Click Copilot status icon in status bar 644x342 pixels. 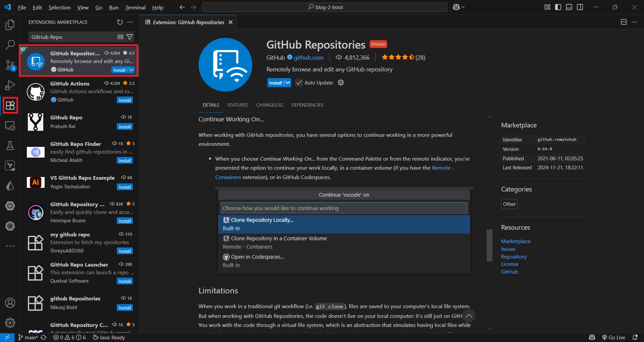click(x=592, y=337)
